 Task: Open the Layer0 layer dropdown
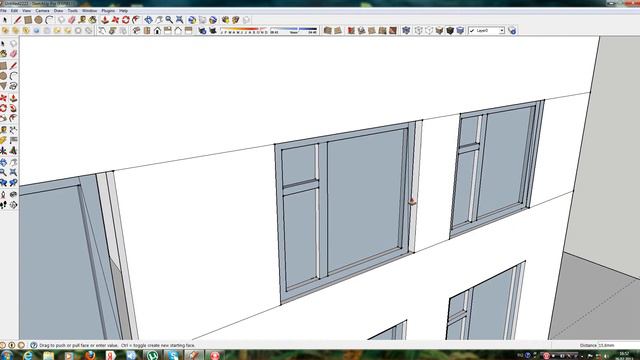pos(487,31)
